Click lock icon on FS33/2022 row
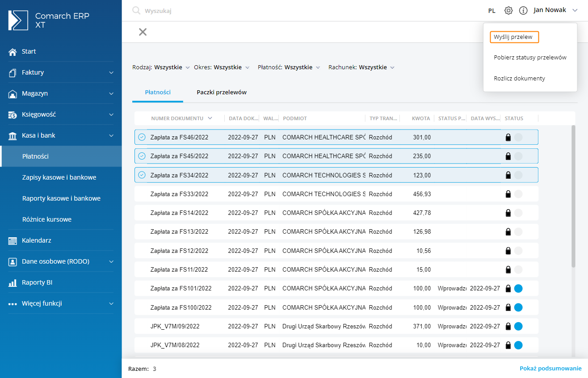 tap(508, 194)
